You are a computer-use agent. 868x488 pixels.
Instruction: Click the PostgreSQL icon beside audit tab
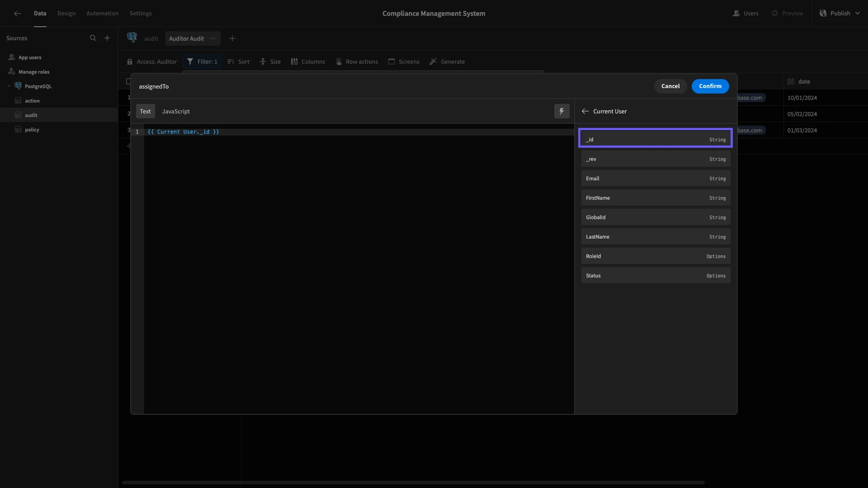(132, 38)
